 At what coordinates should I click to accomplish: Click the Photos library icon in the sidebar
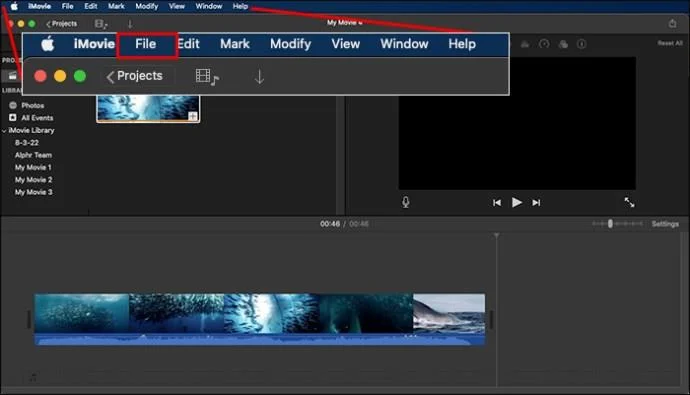tap(13, 106)
